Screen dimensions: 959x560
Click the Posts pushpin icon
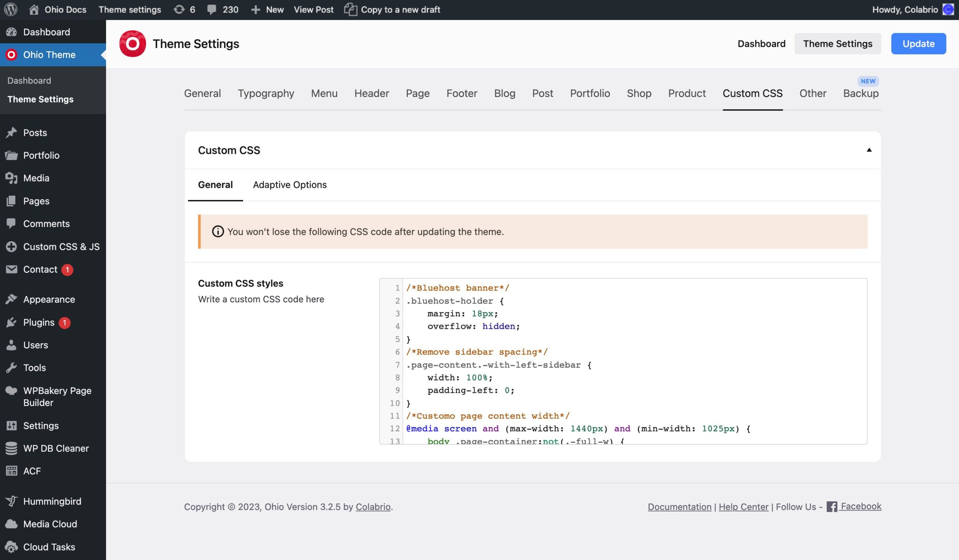11,132
